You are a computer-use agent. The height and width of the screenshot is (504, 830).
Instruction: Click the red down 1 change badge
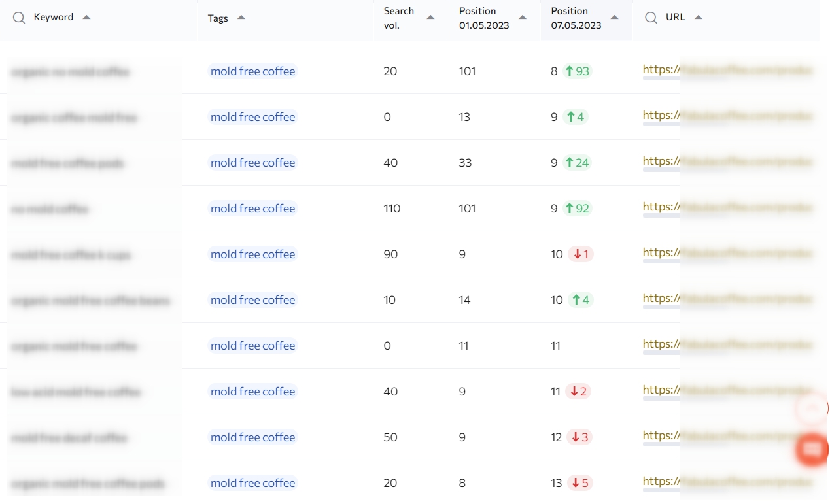[580, 254]
